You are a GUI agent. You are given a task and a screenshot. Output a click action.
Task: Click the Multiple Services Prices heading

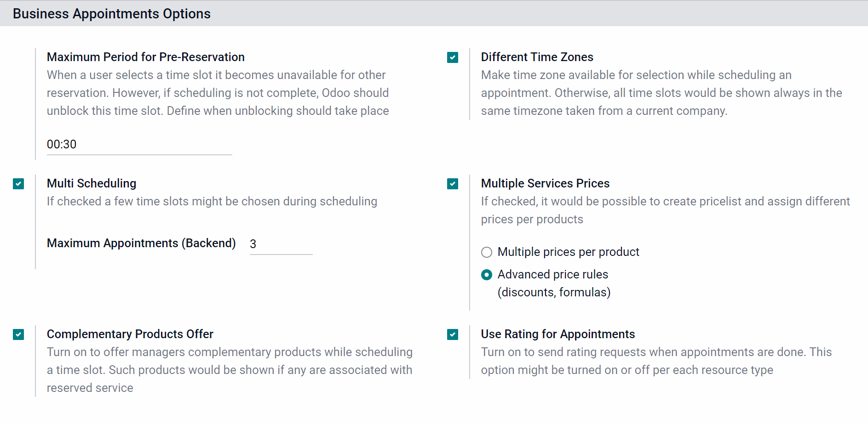tap(545, 183)
